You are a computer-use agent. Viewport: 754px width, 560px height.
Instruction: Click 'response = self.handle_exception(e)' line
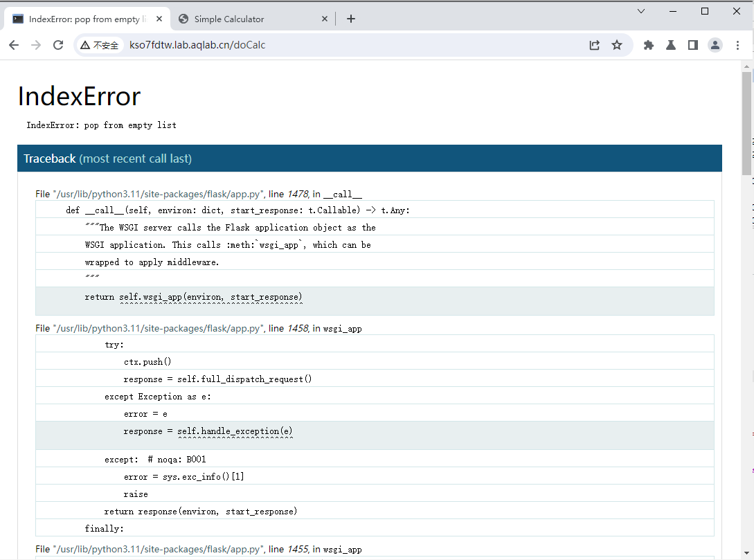click(x=375, y=435)
